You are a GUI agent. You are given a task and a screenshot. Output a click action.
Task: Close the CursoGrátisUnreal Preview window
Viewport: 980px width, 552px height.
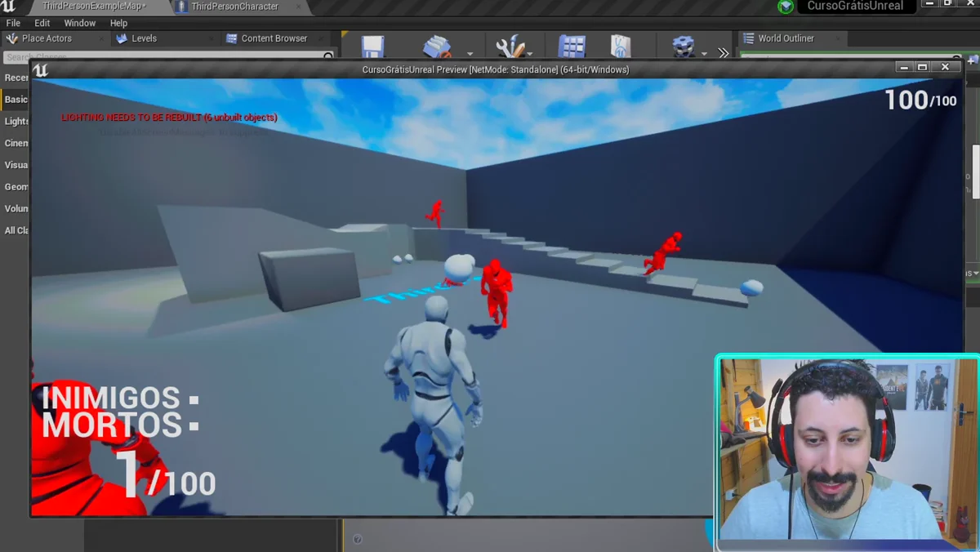[946, 67]
